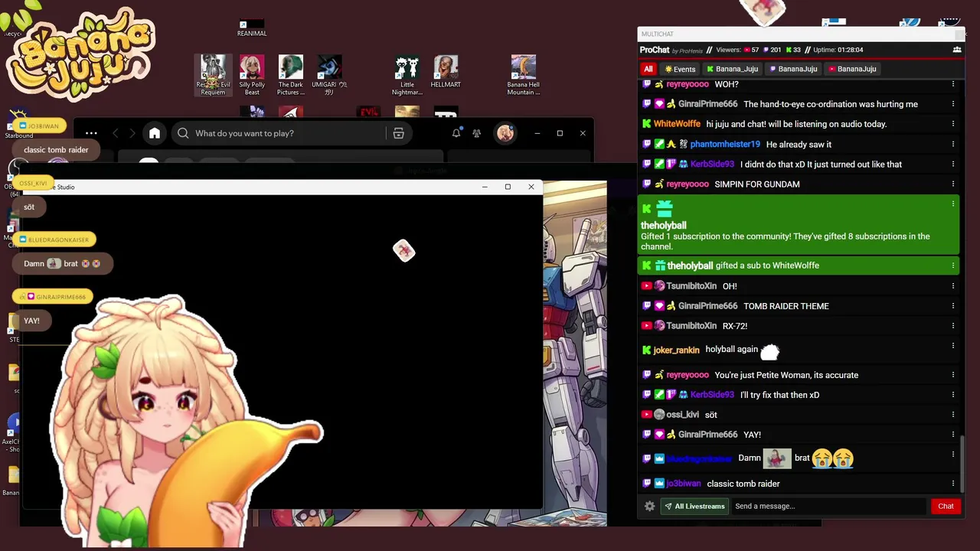Image resolution: width=980 pixels, height=551 pixels.
Task: Open Spotify's three-dot main menu
Action: tap(91, 133)
